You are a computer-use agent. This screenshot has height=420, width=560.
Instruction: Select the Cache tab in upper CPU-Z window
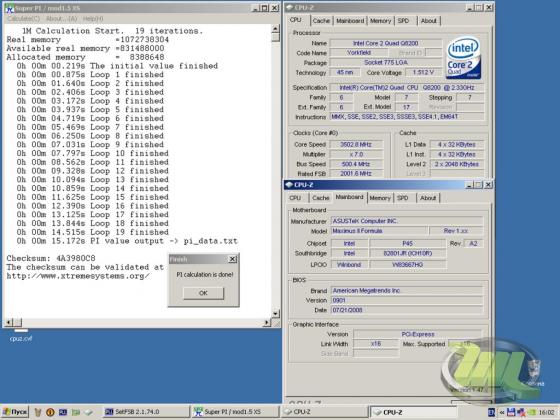pos(321,21)
